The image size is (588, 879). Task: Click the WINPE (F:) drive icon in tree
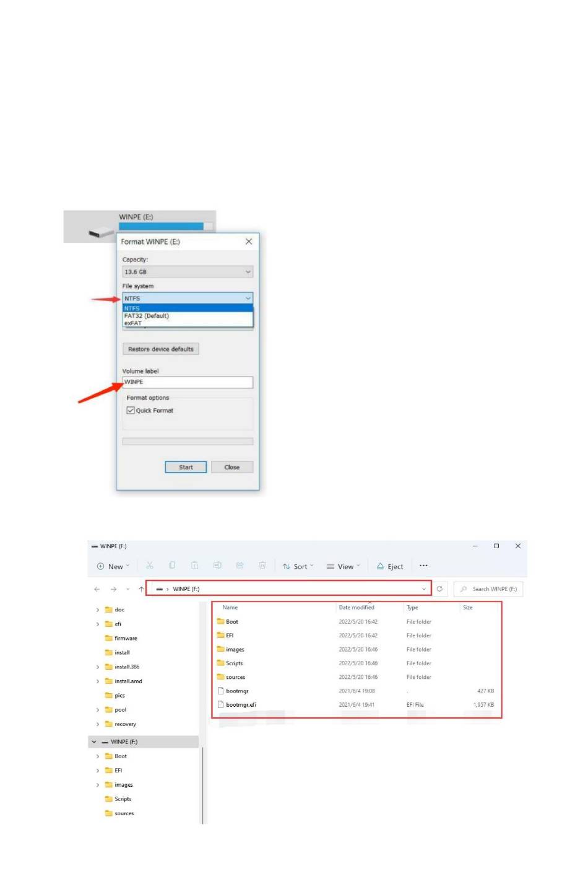tap(105, 742)
